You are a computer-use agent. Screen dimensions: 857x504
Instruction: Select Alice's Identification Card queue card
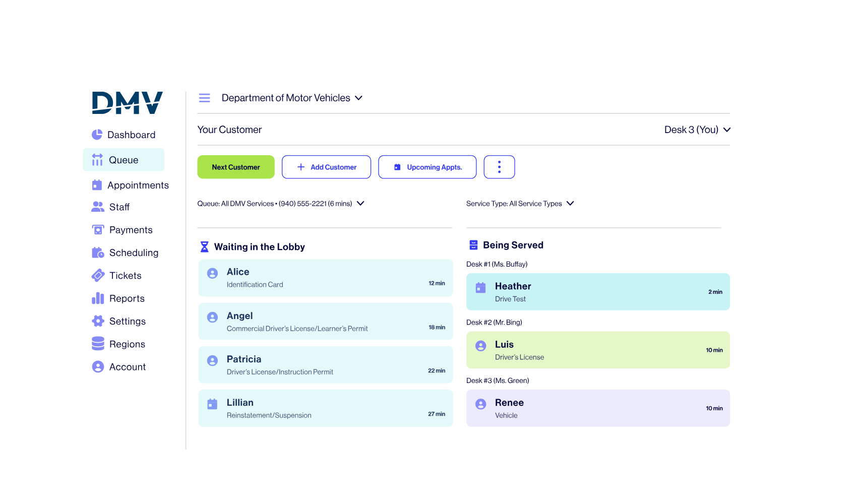tap(326, 278)
